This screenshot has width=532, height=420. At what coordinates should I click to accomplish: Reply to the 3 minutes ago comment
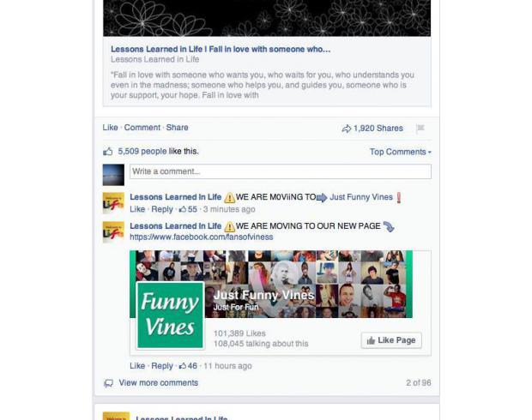pyautogui.click(x=162, y=209)
